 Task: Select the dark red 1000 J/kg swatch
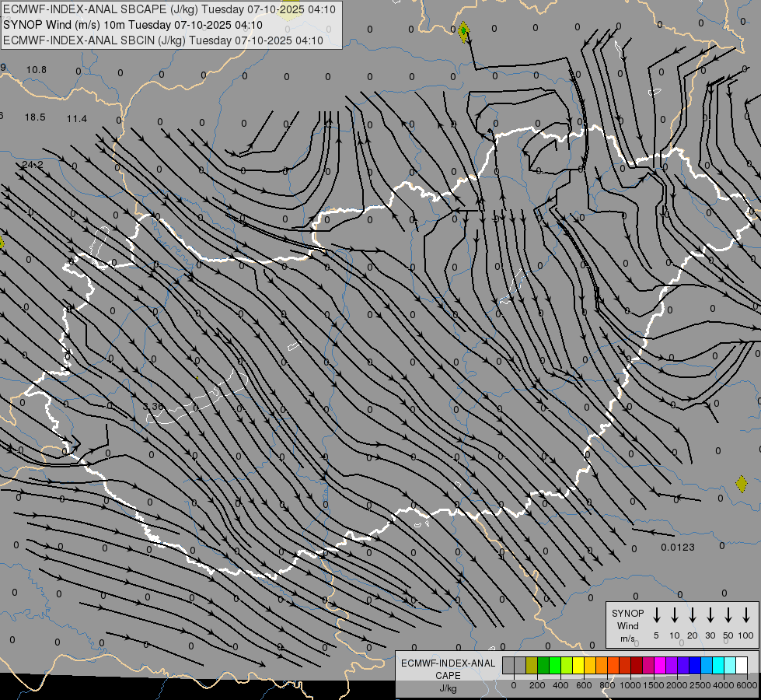637,666
